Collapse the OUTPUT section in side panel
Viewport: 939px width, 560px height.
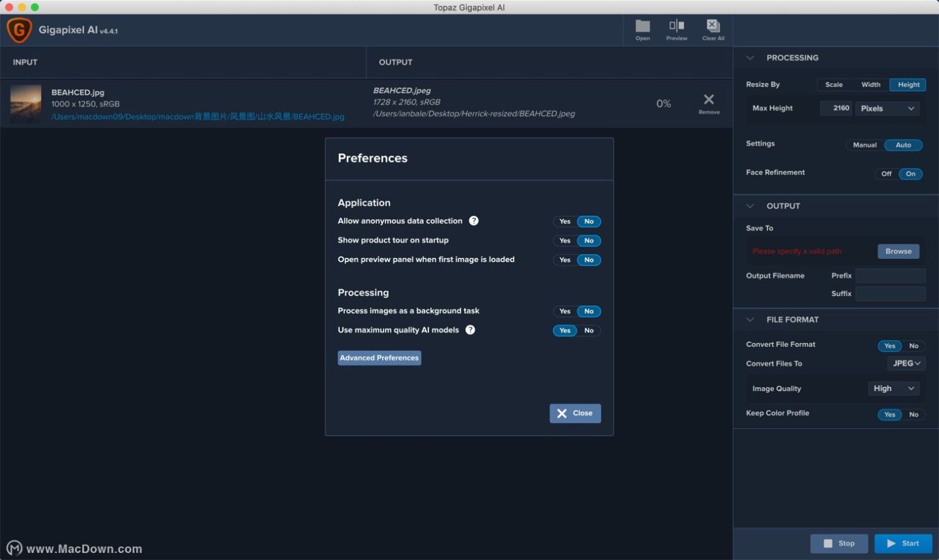tap(750, 206)
